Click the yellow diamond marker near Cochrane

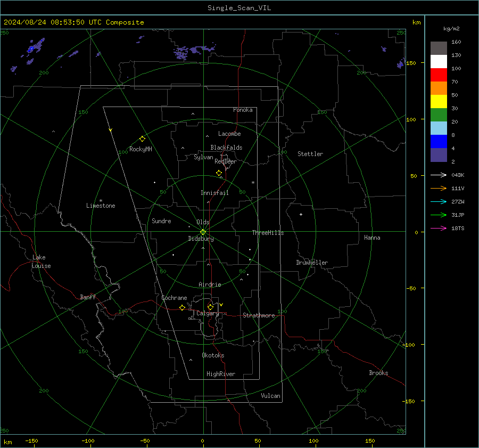point(182,307)
